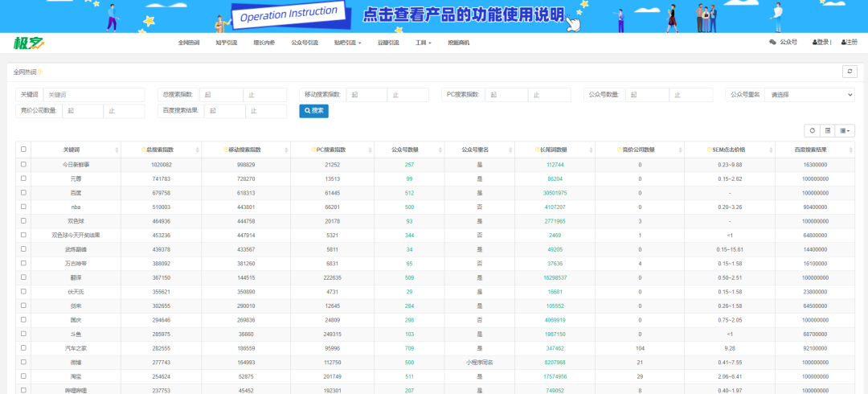Check the row checkbox for 今日新鲜事
This screenshot has width=868, height=394.
click(23, 164)
